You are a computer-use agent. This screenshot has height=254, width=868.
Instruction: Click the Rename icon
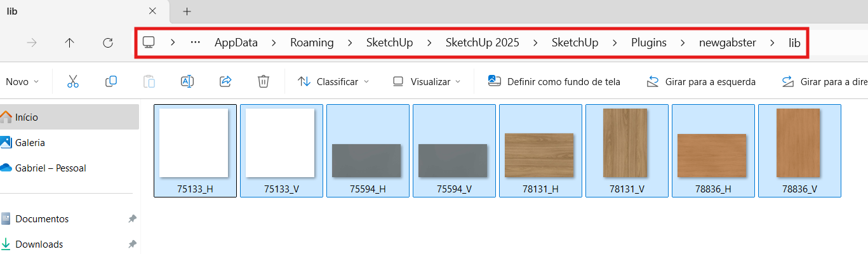tap(187, 81)
